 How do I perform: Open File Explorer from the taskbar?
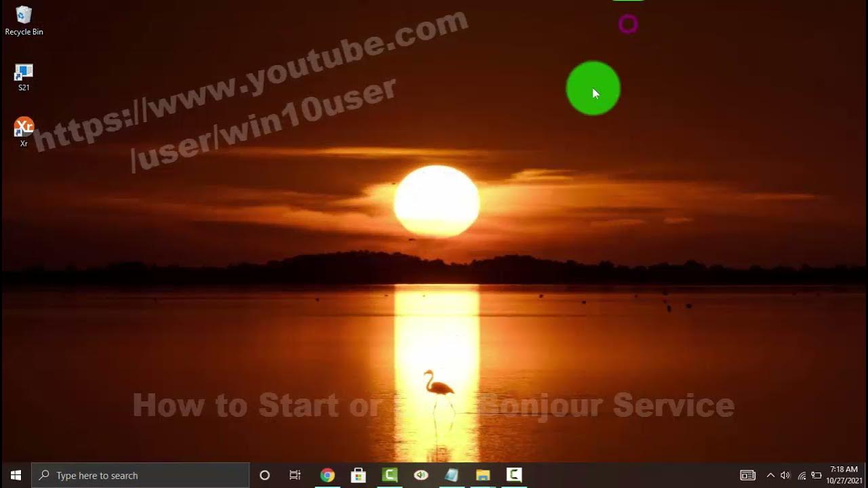[483, 475]
